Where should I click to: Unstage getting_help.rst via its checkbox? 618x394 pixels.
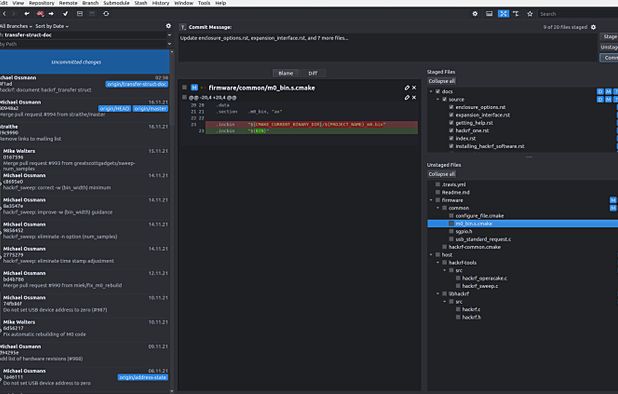click(x=451, y=123)
